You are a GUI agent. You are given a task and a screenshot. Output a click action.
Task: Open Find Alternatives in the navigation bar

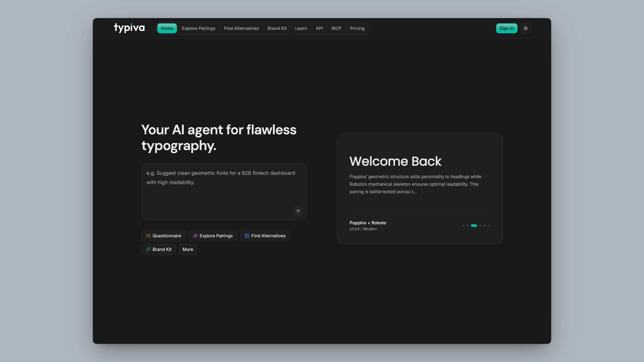[x=241, y=28]
